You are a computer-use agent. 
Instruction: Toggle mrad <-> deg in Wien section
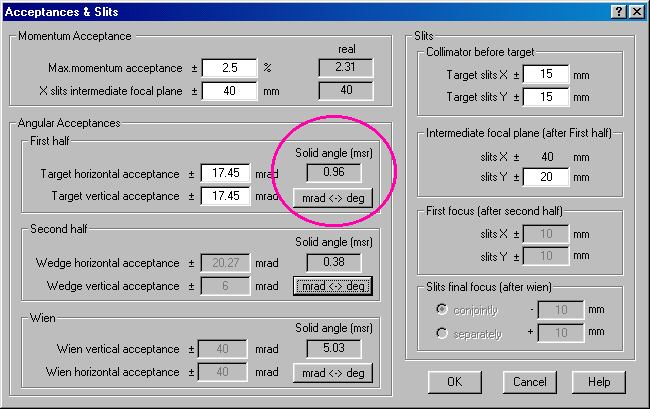click(333, 373)
